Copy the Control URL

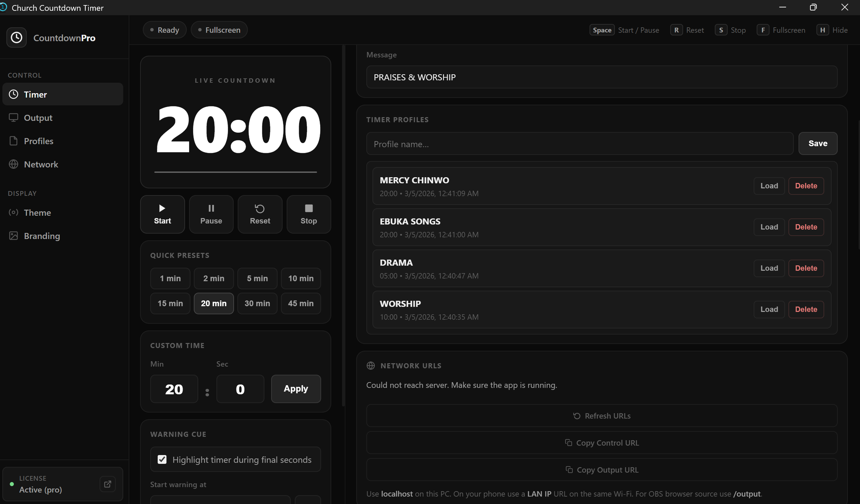[602, 443]
